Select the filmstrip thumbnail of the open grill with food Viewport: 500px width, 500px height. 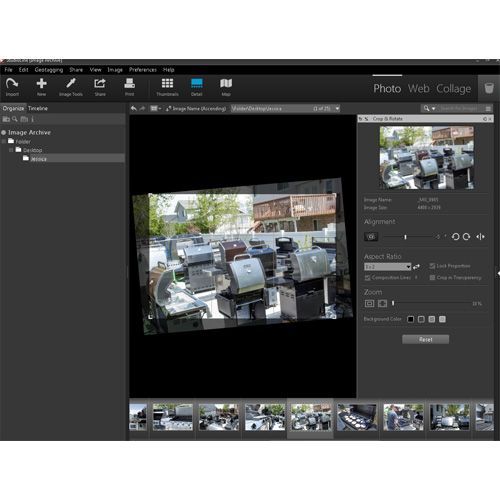click(357, 417)
